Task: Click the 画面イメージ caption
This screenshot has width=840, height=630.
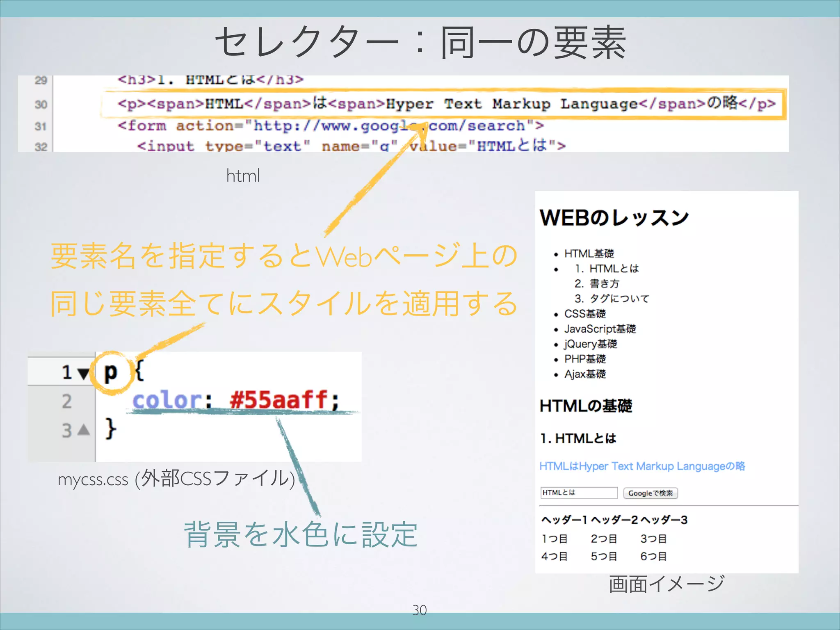Action: pyautogui.click(x=667, y=584)
